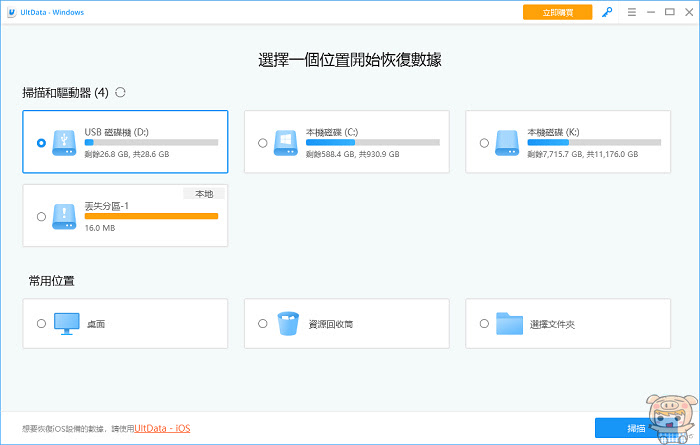Click the (K:) disk usage bar
Screen dimensions: 700x445
pos(594,142)
